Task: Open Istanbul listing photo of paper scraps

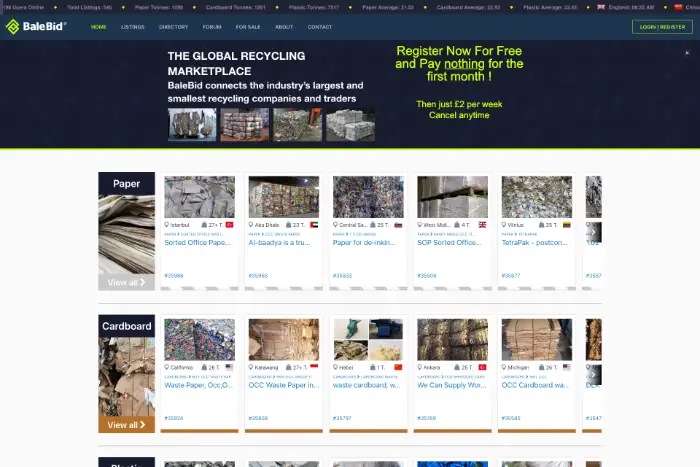Action: point(200,197)
